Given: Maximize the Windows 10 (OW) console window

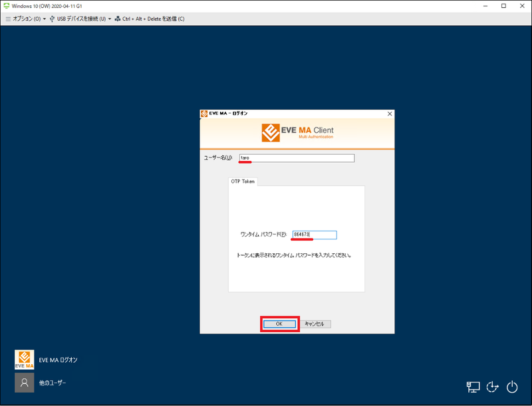Looking at the screenshot, I should point(504,6).
